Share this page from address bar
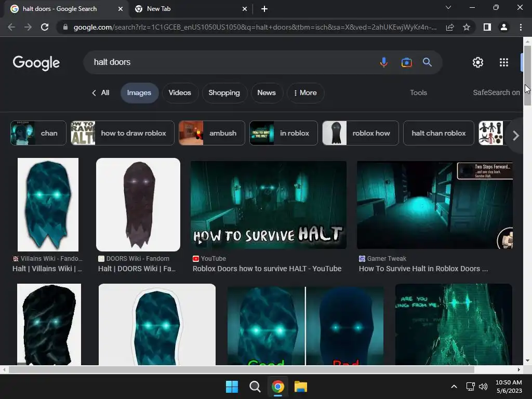This screenshot has width=532, height=399. [x=450, y=27]
